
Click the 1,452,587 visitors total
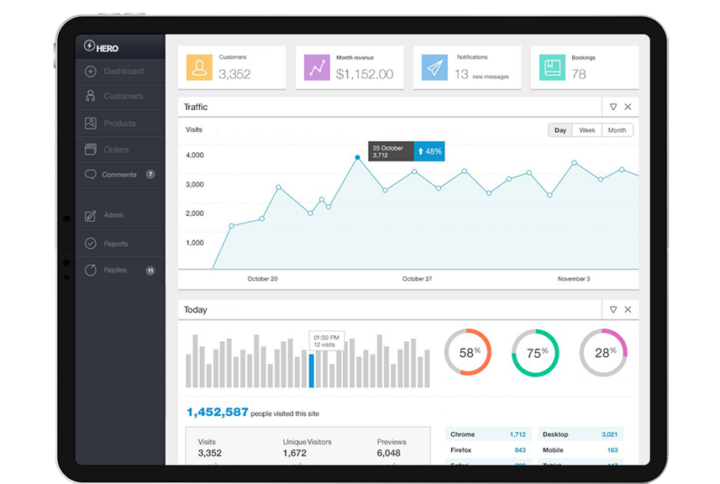pos(217,412)
